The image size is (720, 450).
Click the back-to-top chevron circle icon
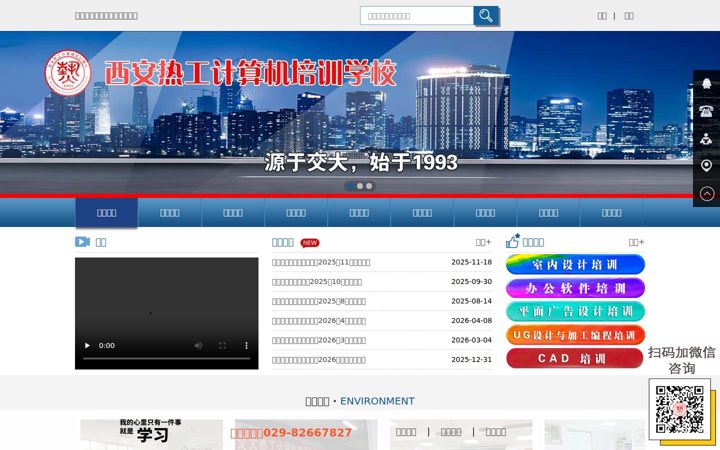[x=706, y=193]
